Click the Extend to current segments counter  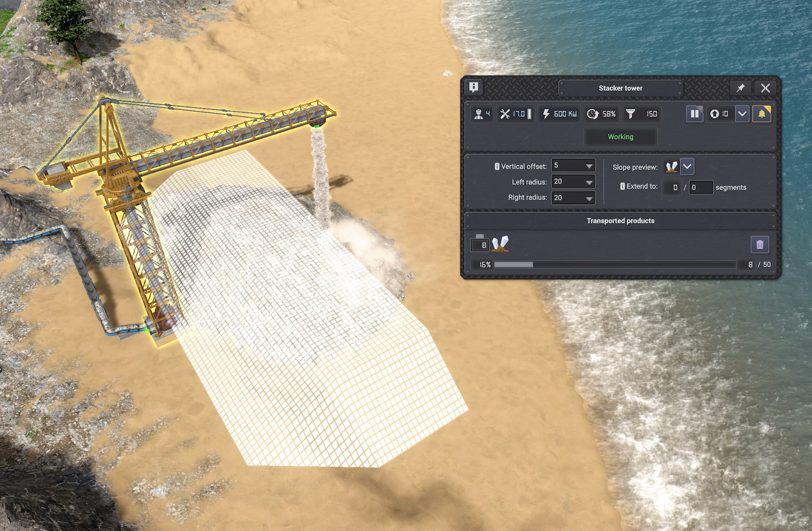[x=672, y=187]
